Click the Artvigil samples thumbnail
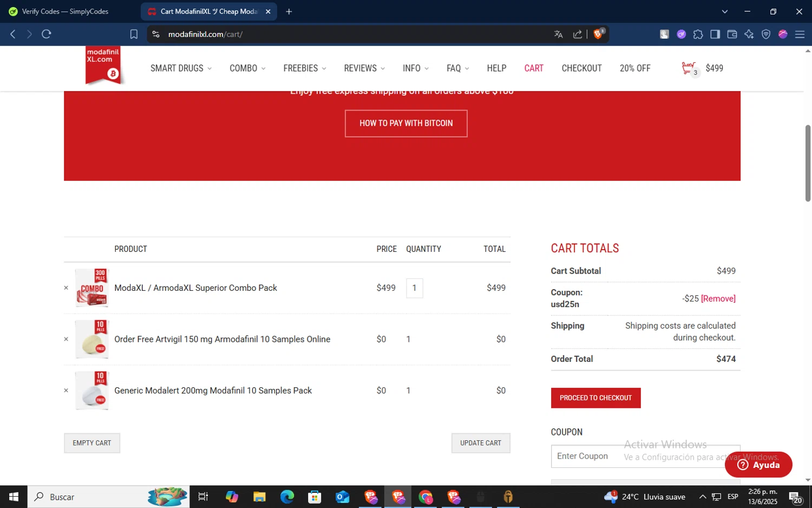Image resolution: width=812 pixels, height=508 pixels. [x=92, y=339]
